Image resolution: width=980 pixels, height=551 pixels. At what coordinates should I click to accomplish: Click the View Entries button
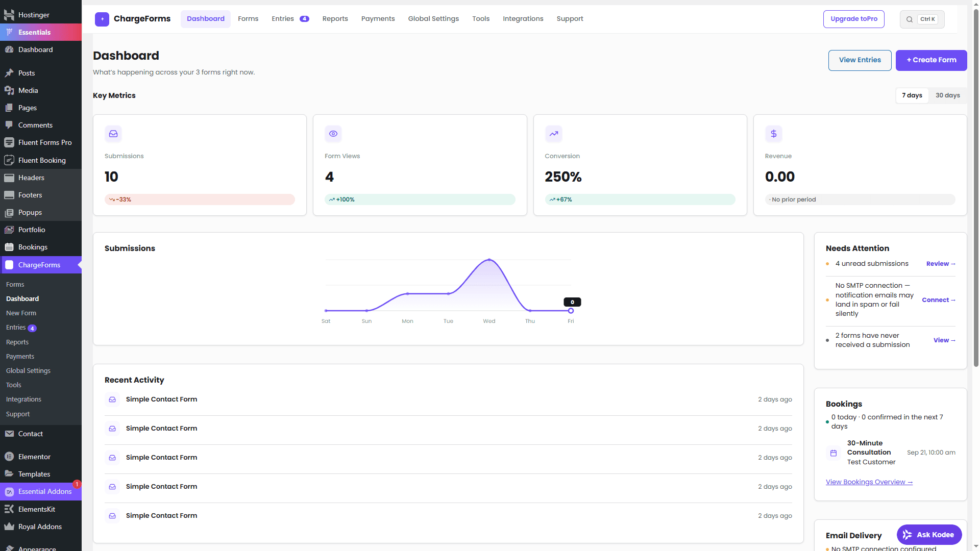(860, 60)
